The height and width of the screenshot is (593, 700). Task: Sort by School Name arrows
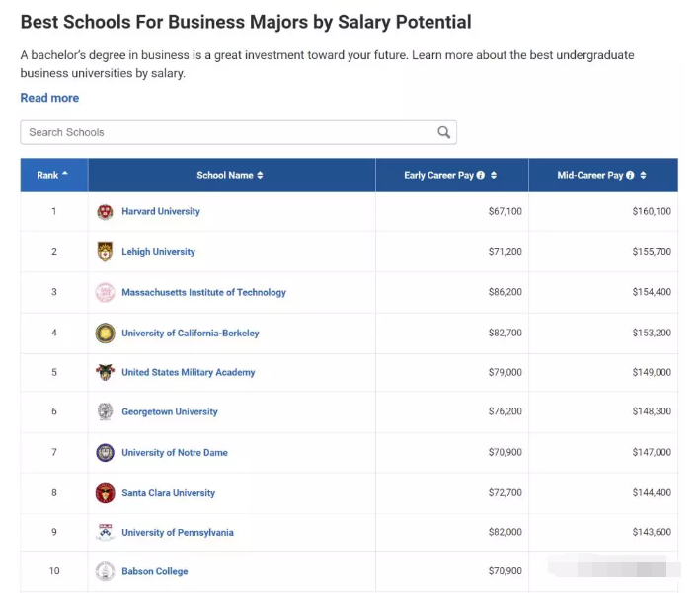tap(260, 175)
